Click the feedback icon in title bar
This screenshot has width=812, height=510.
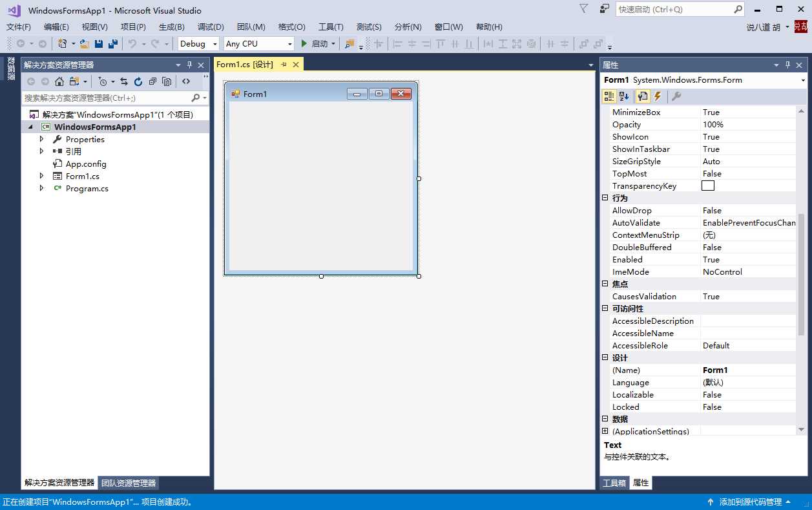tap(604, 9)
